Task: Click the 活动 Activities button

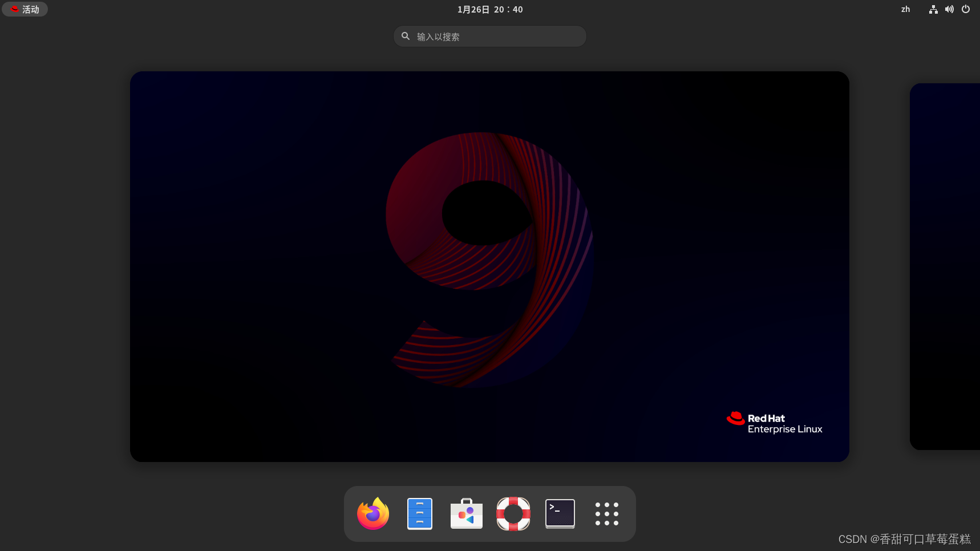Action: point(25,9)
